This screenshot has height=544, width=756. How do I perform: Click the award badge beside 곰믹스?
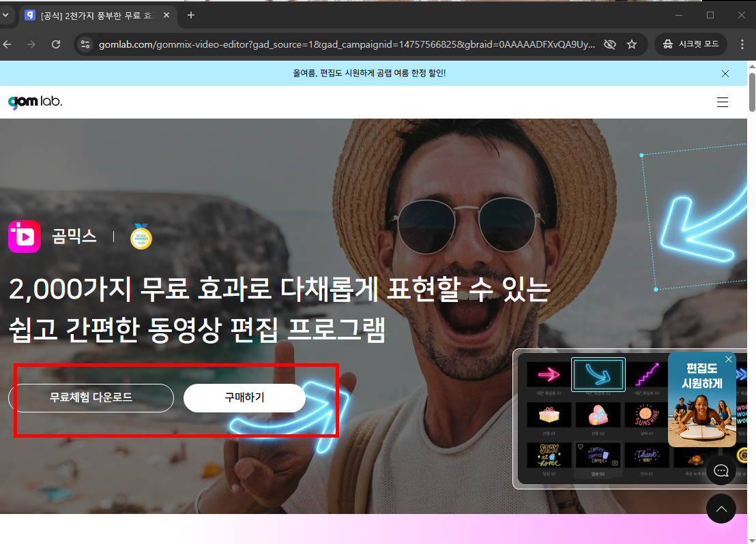tap(141, 237)
